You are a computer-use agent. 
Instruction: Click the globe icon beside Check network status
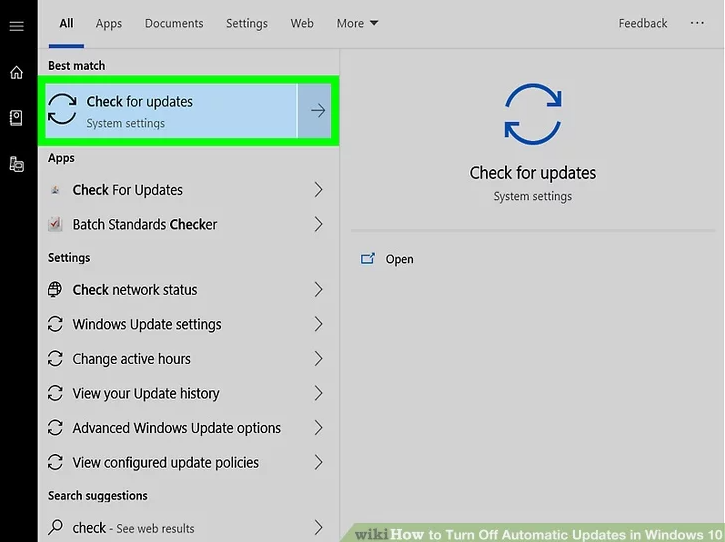(x=56, y=290)
